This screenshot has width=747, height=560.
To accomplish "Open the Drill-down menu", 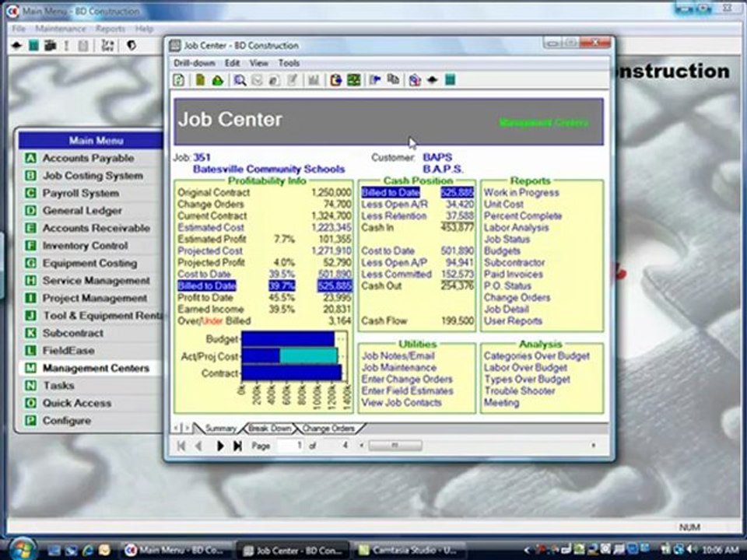I will click(195, 63).
